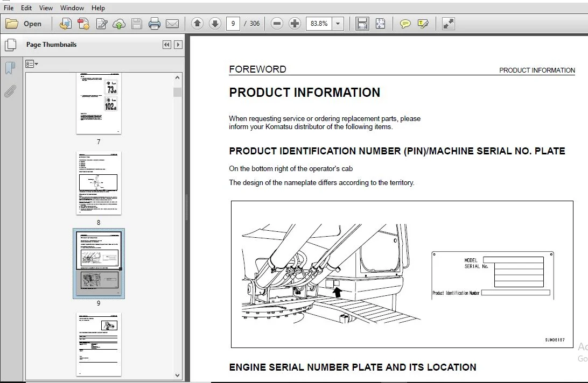This screenshot has width=588, height=383.
Task: Click the Page Thumbnails panel icon
Action: [11, 45]
